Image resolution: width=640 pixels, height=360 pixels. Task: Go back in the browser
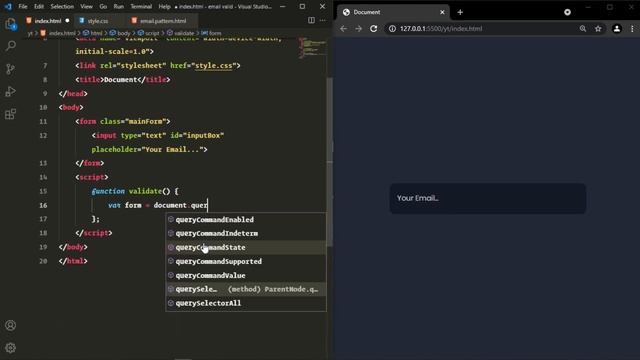(x=343, y=29)
